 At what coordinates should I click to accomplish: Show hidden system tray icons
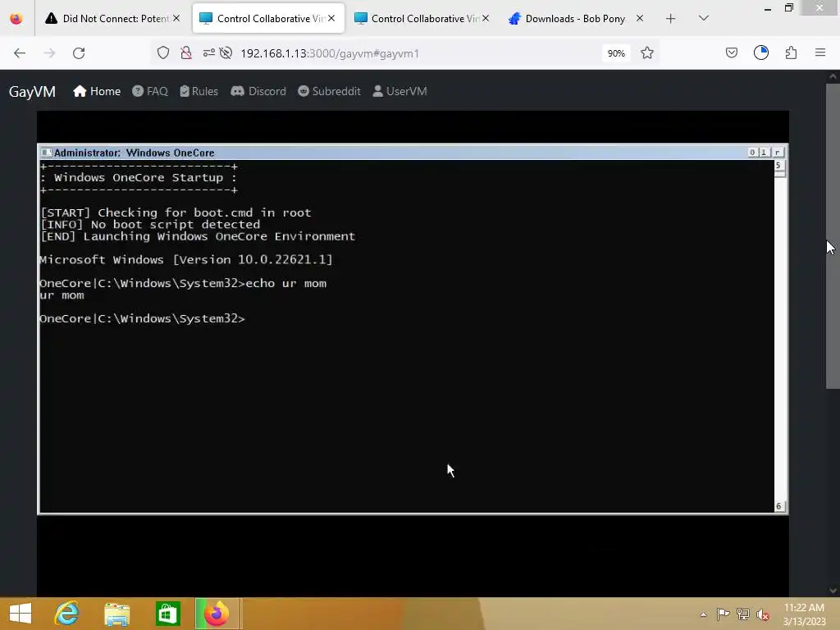point(703,614)
